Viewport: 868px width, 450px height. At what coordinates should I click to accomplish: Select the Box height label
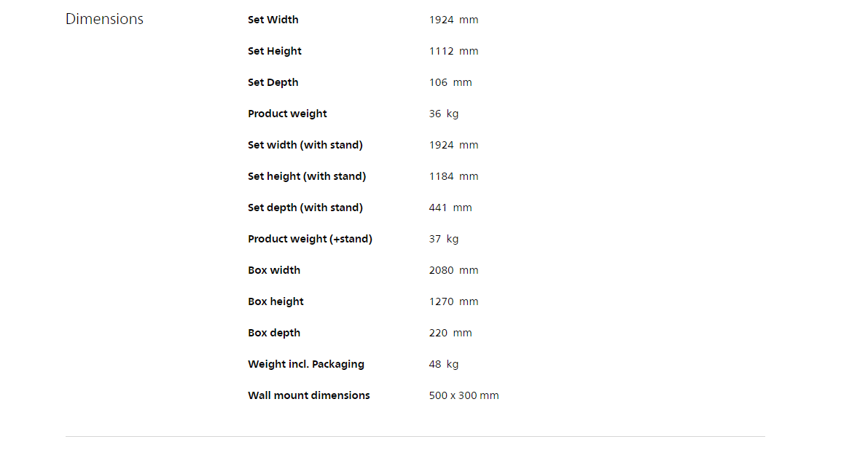click(x=275, y=301)
